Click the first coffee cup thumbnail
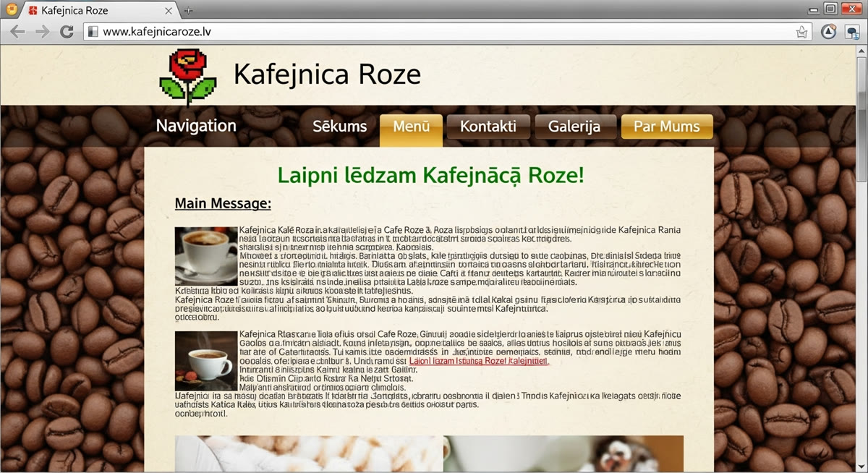The image size is (868, 473). (206, 256)
